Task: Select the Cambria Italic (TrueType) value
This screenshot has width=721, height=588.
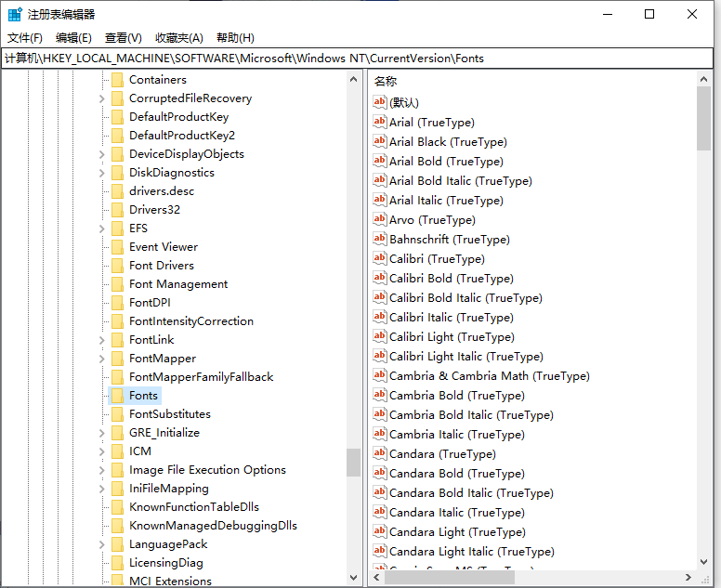Action: tap(457, 435)
